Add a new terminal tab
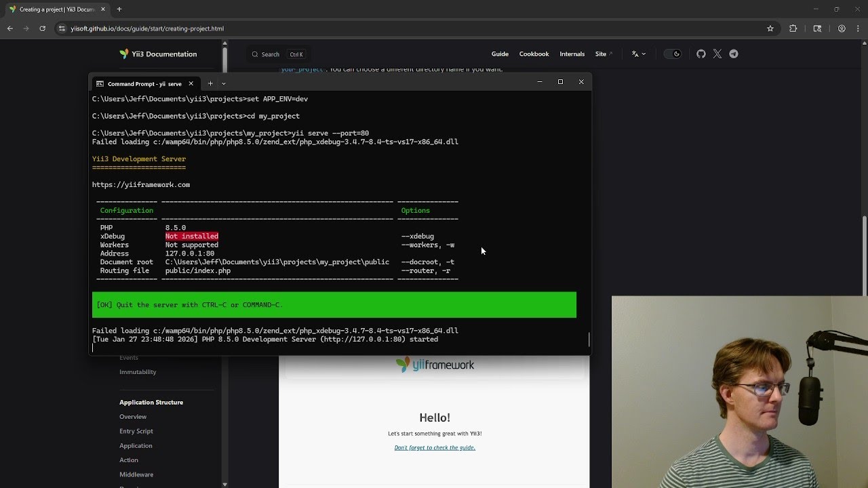This screenshot has width=868, height=488. pyautogui.click(x=210, y=83)
